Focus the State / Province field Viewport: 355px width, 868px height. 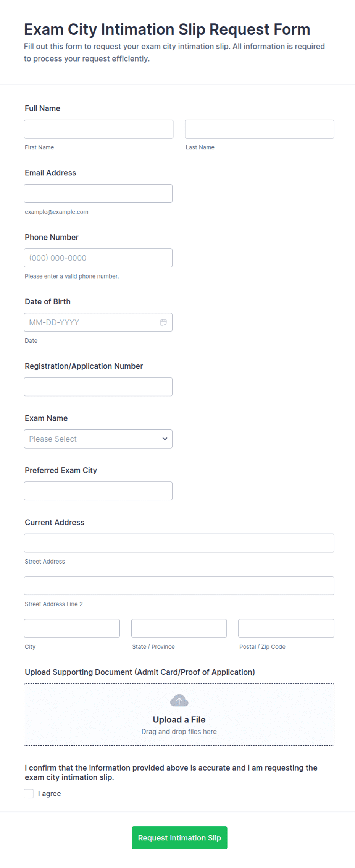point(179,628)
